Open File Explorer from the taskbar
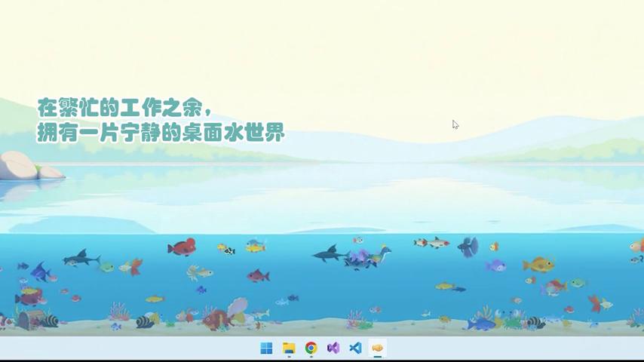Viewport: 644px width, 362px height. [289, 348]
